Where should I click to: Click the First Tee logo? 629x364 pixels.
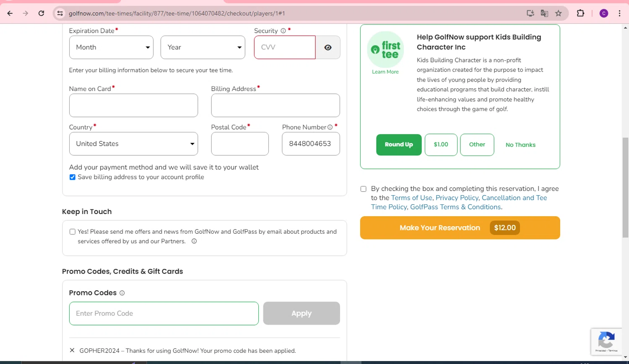point(385,49)
